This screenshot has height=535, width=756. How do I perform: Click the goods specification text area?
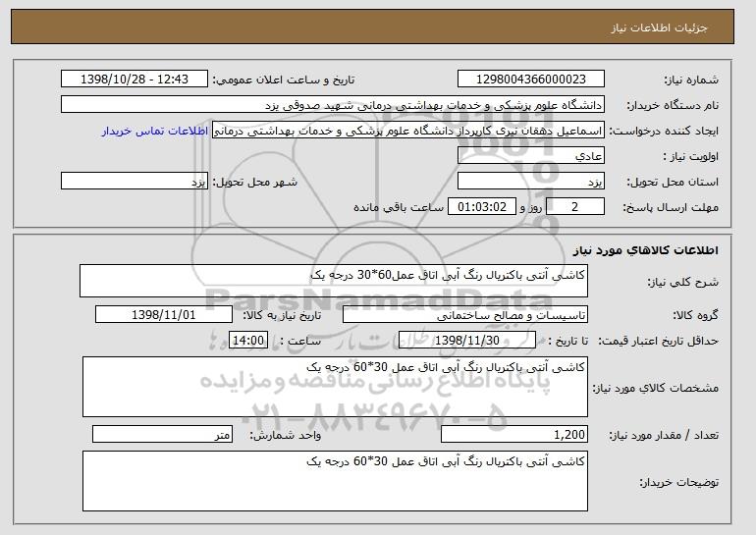click(335, 387)
